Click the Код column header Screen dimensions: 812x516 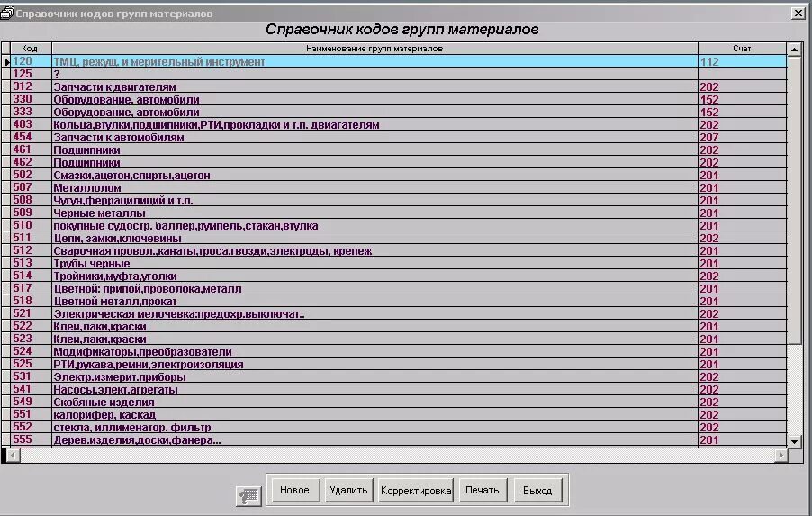(30, 49)
